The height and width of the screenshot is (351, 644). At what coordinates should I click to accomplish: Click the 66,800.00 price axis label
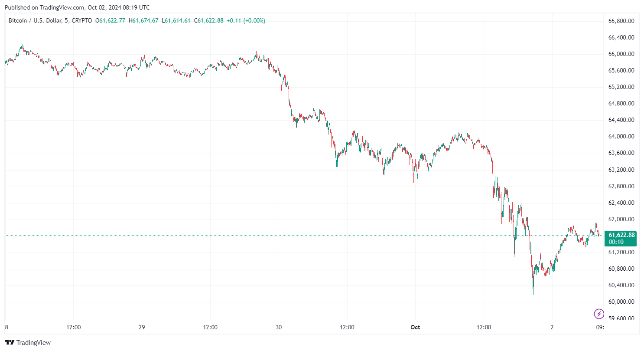(621, 21)
